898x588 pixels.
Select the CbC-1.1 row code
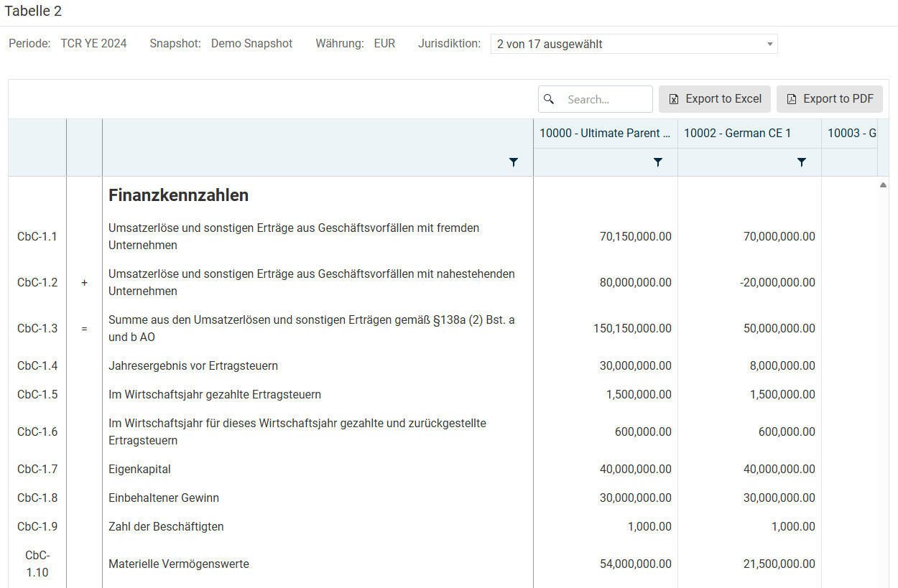coord(37,236)
